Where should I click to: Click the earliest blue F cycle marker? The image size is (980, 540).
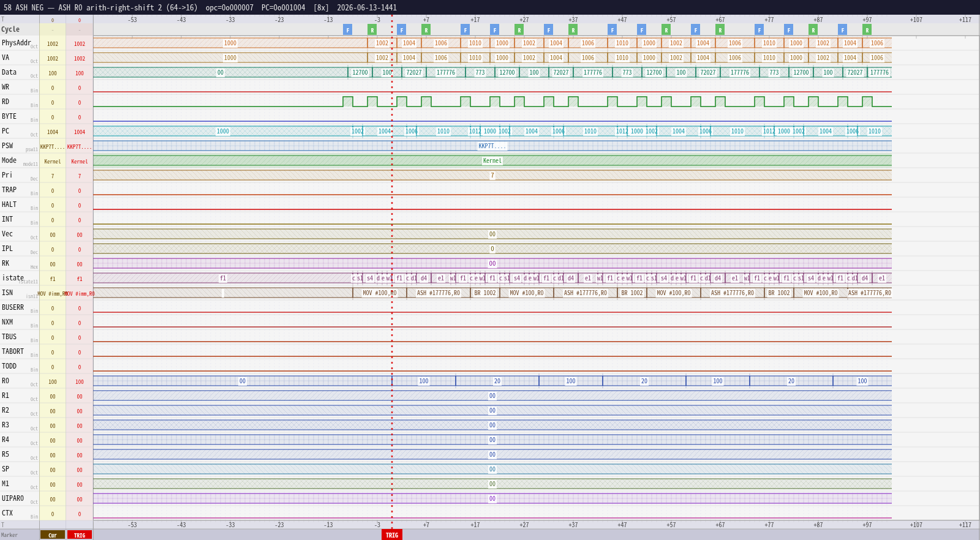point(347,29)
